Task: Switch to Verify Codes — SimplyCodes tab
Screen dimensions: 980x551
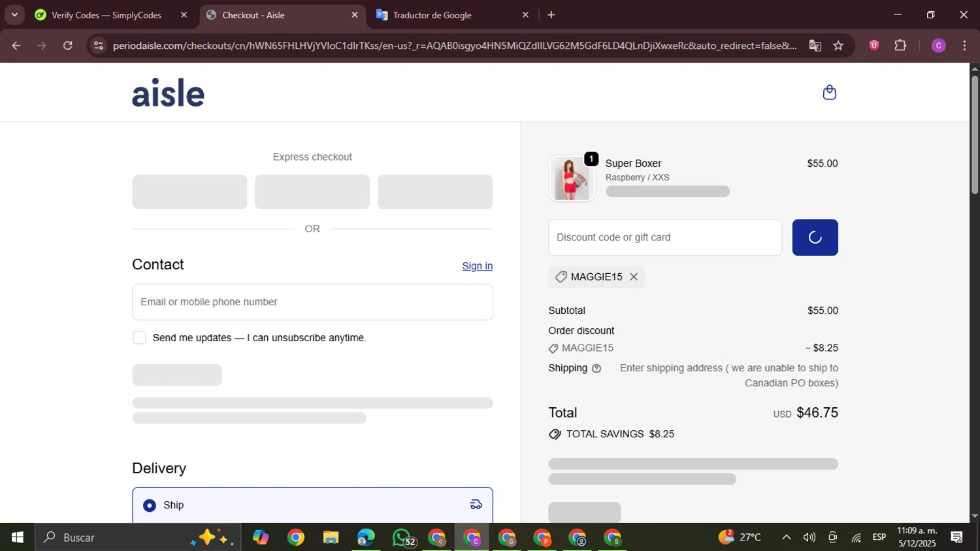Action: coord(107,15)
